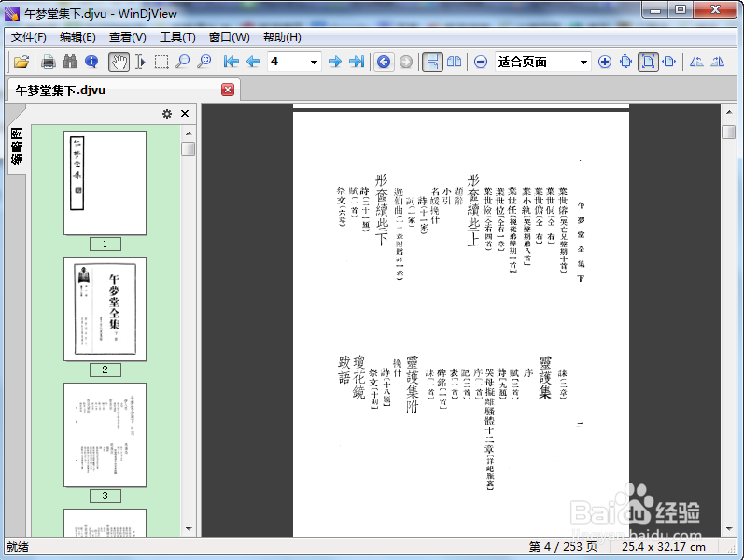Open the page number dropdown
This screenshot has width=744, height=560.
pyautogui.click(x=314, y=62)
